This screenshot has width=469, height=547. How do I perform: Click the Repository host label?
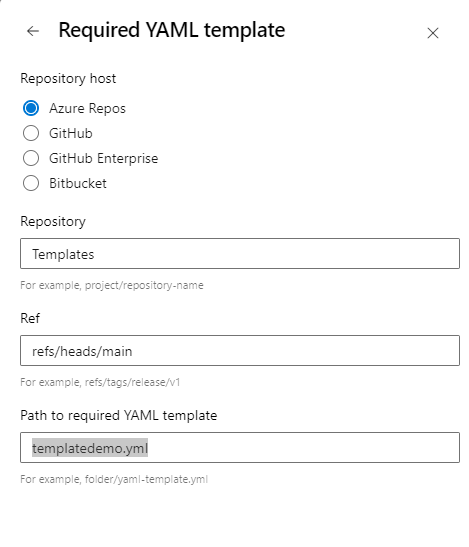click(x=68, y=78)
